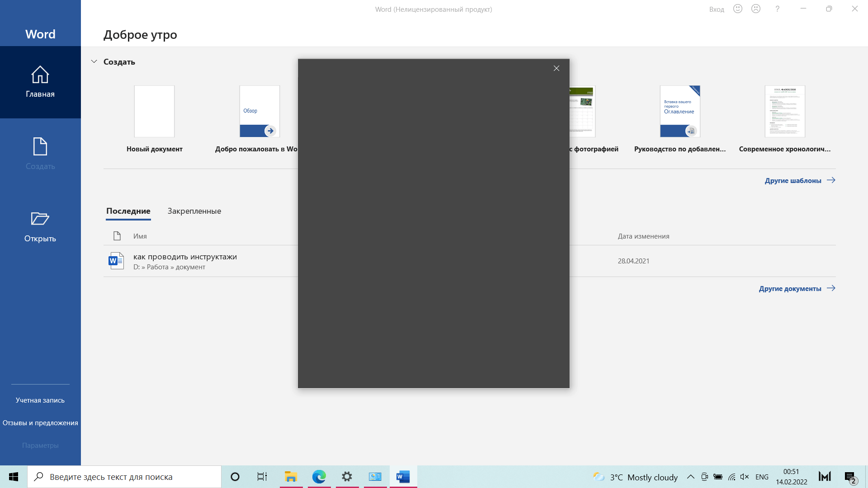Click the Word taskbar icon in the toolbar
This screenshot has width=868, height=488.
click(x=403, y=476)
